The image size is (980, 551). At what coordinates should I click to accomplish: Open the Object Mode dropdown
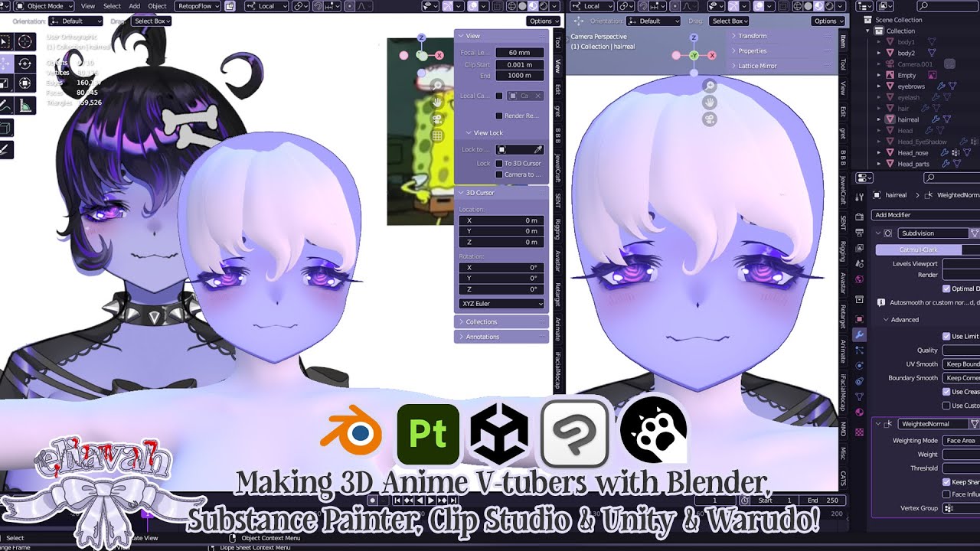click(45, 6)
